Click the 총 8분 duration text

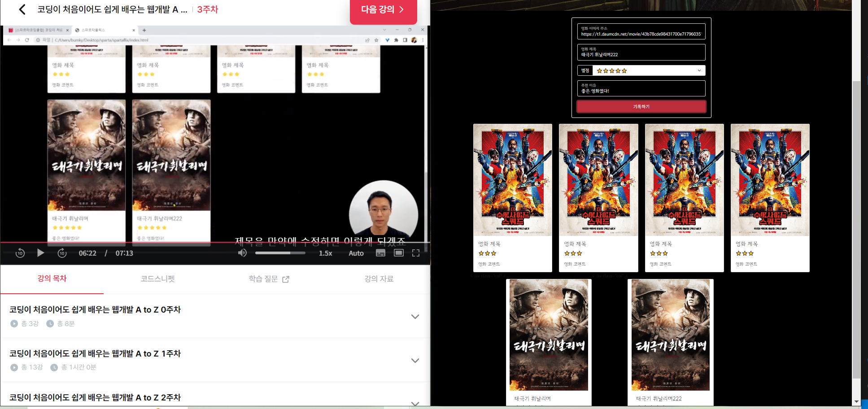pos(66,324)
